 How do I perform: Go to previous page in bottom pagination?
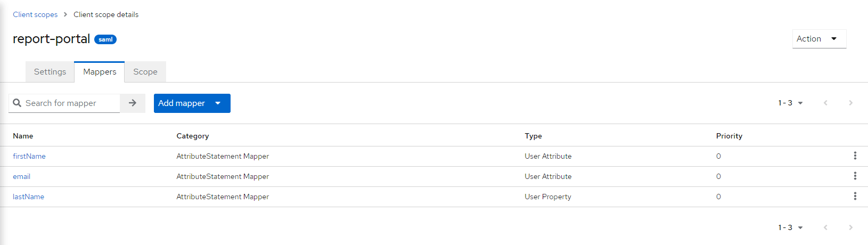pyautogui.click(x=825, y=227)
